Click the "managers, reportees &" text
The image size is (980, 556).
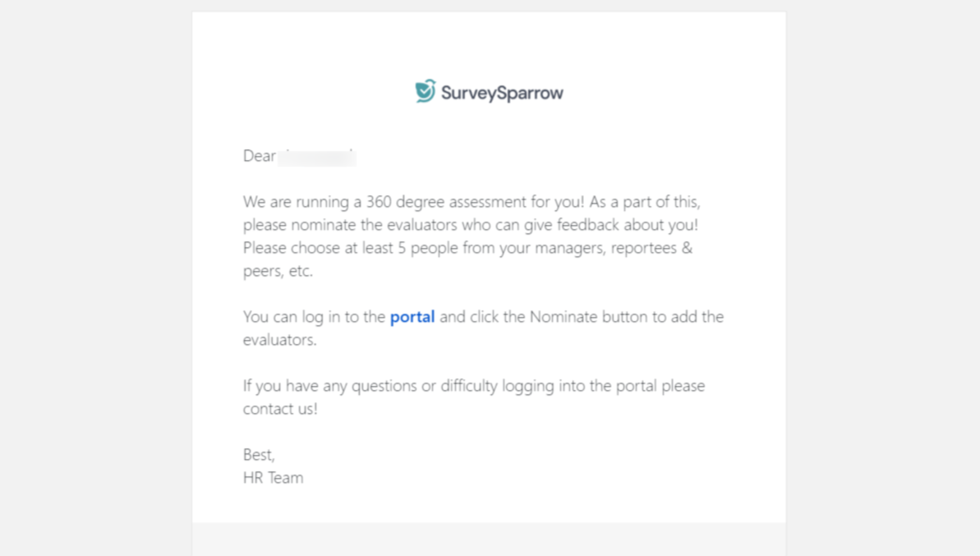614,248
